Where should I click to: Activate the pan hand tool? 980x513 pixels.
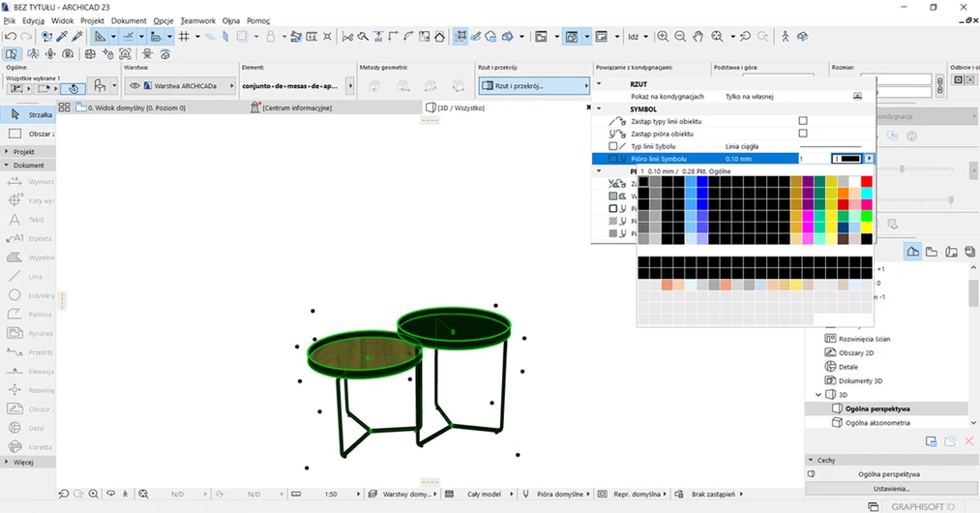pos(698,37)
